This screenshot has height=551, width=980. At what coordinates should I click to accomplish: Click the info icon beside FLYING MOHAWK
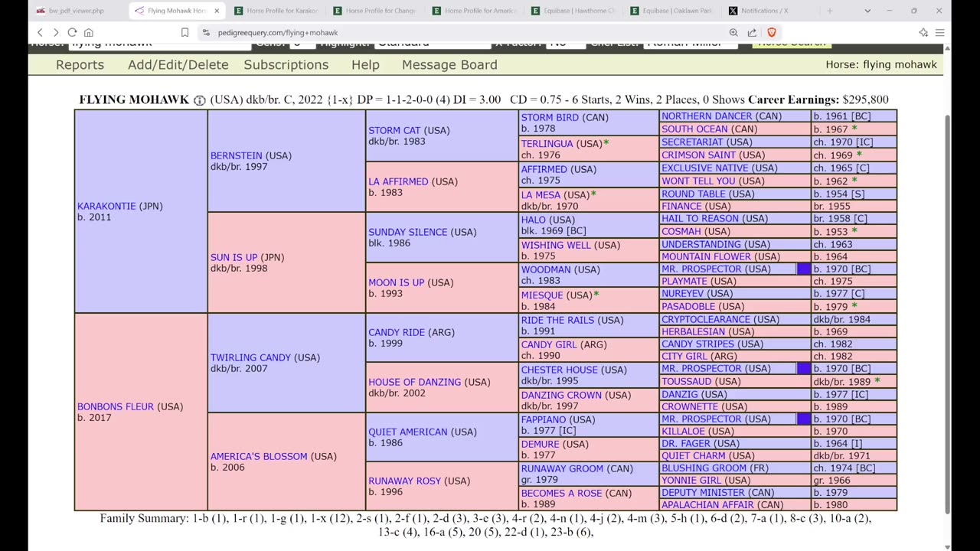(199, 100)
